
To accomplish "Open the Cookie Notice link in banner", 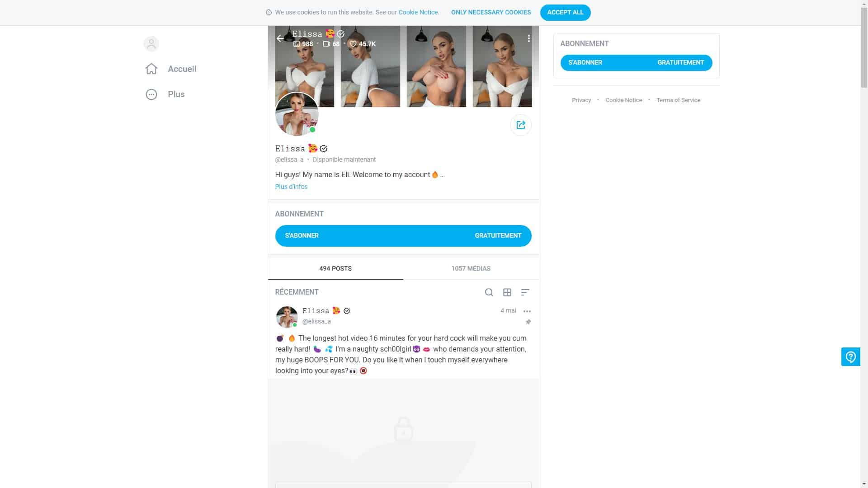I will (419, 13).
